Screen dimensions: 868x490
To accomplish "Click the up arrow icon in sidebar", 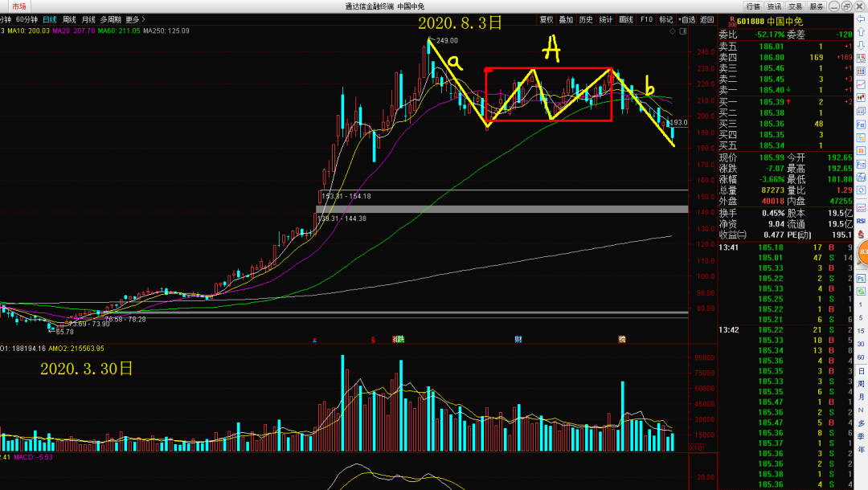I will [861, 32].
